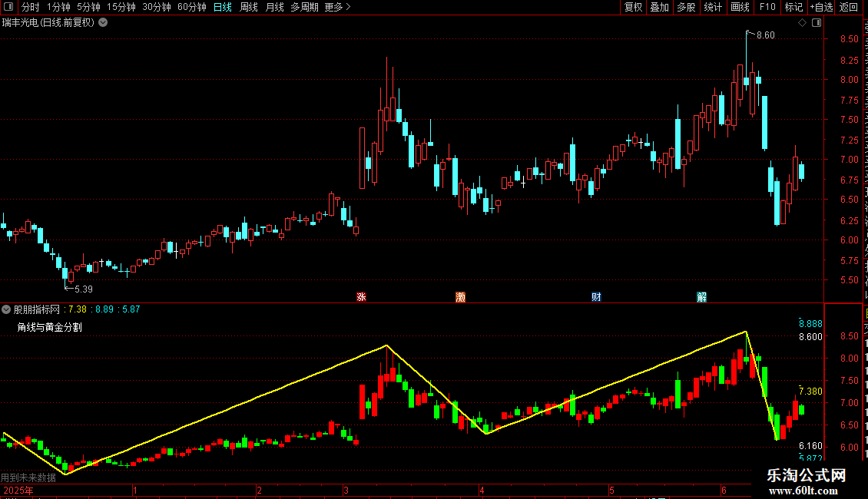Screen dimensions: 868x499
Task: Click the window layout icon beside diamond
Action: pos(817,23)
